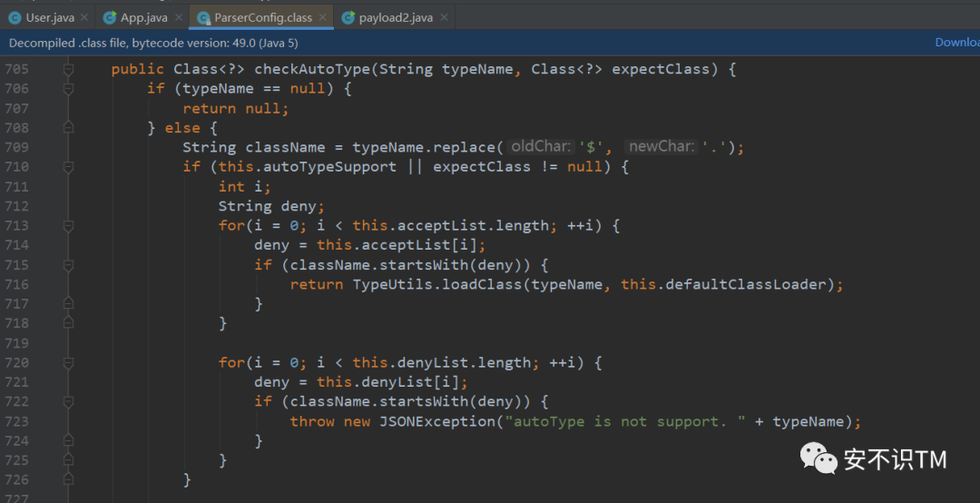Image resolution: width=980 pixels, height=503 pixels.
Task: Click the payload2.java tab file icon
Action: pyautogui.click(x=348, y=17)
